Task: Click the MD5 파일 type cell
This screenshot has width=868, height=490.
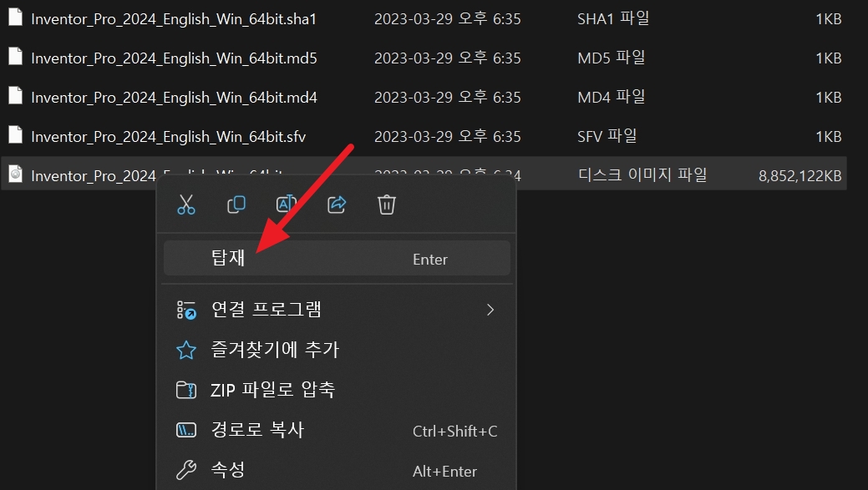Action: (x=612, y=58)
